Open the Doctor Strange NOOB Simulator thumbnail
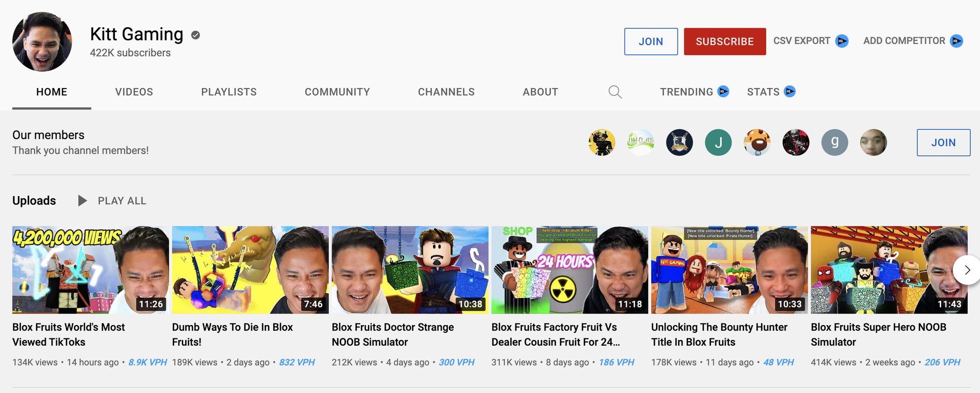980x393 pixels. 410,270
